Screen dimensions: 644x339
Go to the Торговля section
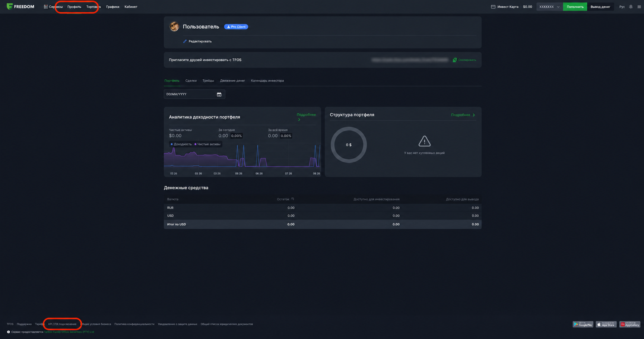[93, 7]
